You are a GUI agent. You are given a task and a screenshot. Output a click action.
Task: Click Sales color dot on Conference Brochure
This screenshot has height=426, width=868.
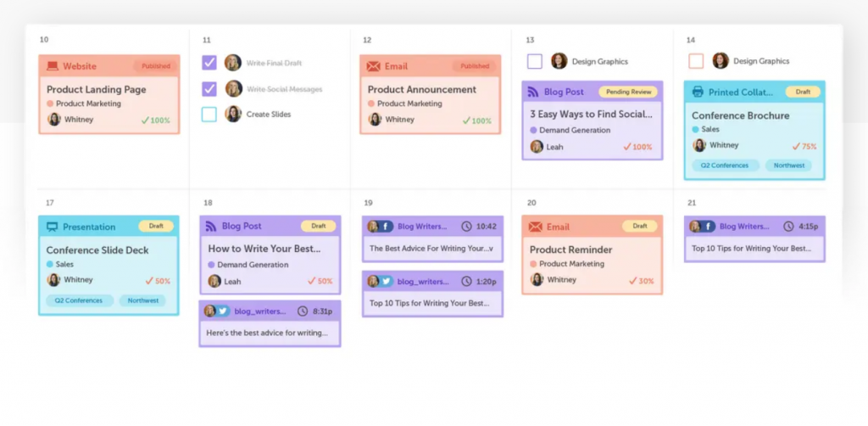coord(695,129)
